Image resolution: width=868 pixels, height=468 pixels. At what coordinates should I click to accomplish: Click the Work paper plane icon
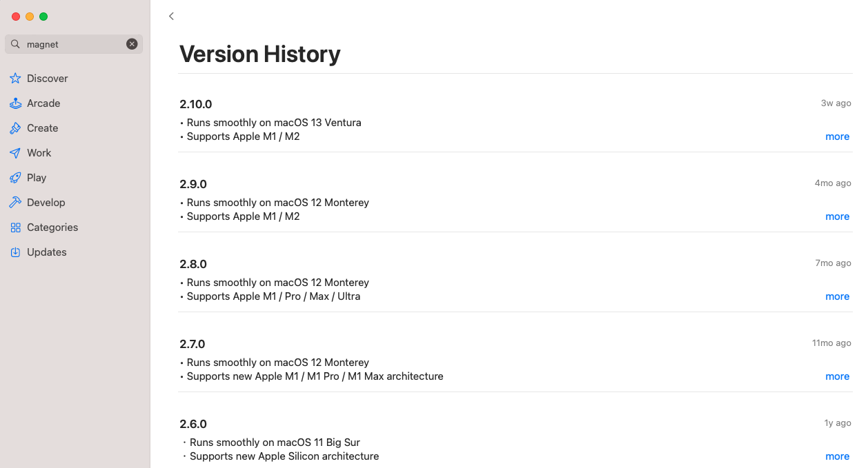coord(15,153)
